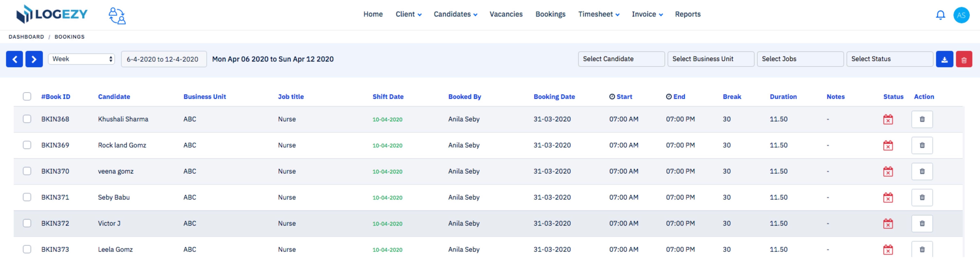Screen dimensions: 980x267
Task: Click candidate name Seby Babu
Action: pyautogui.click(x=114, y=197)
